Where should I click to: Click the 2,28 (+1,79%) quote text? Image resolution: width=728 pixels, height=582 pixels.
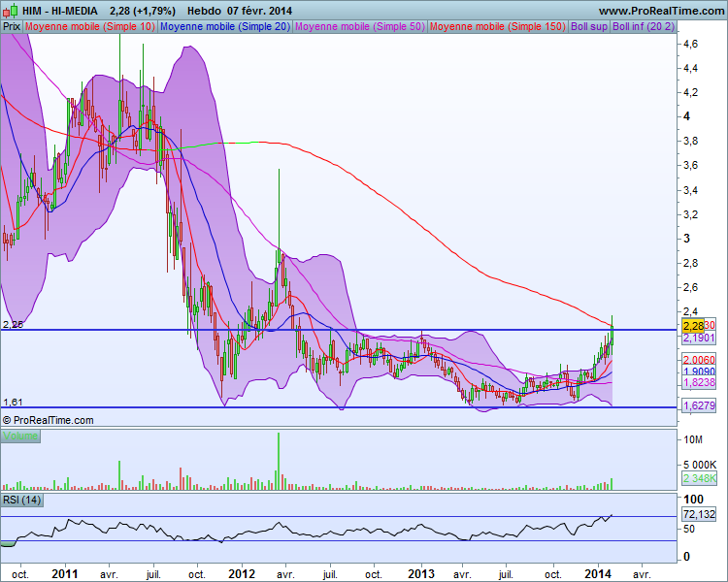[x=143, y=11]
